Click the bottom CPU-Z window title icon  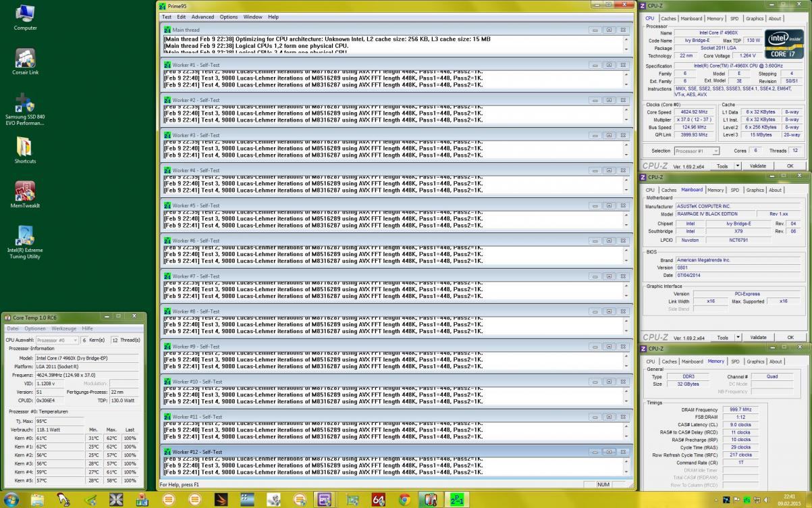643,349
